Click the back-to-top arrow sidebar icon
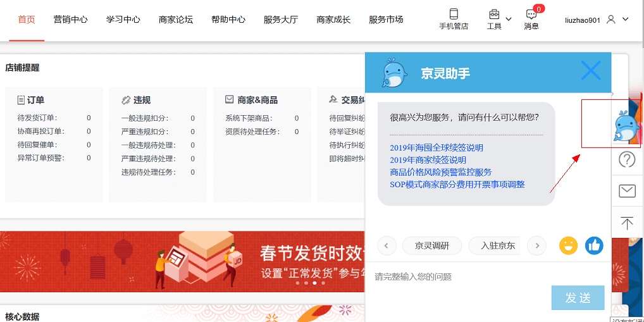The width and height of the screenshot is (644, 322). click(627, 223)
